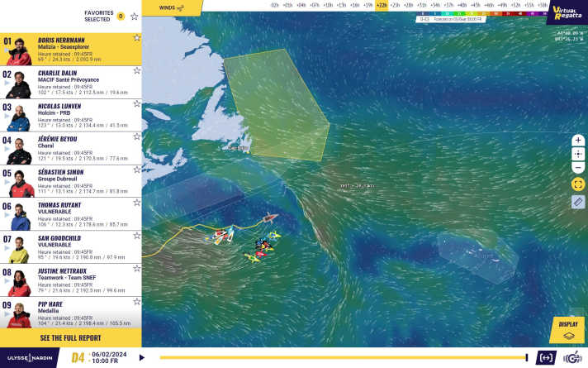Activate the yellow fullscreen frame button
Image resolution: width=588 pixels, height=368 pixels.
point(578,184)
